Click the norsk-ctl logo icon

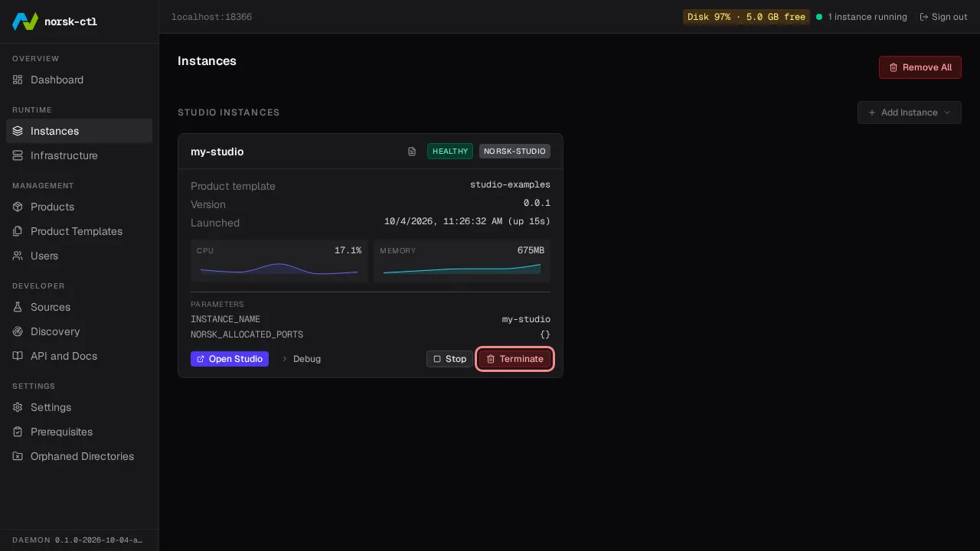click(x=25, y=21)
